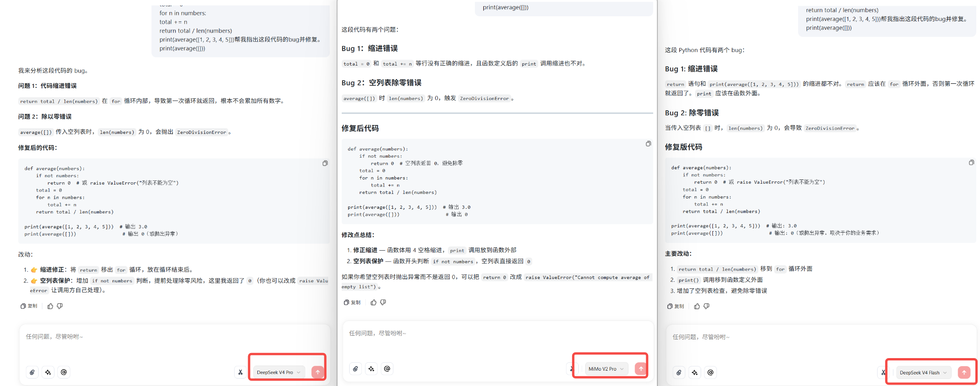This screenshot has width=980, height=386.
Task: Click the '修改点总结:' label
Action: 358,235
